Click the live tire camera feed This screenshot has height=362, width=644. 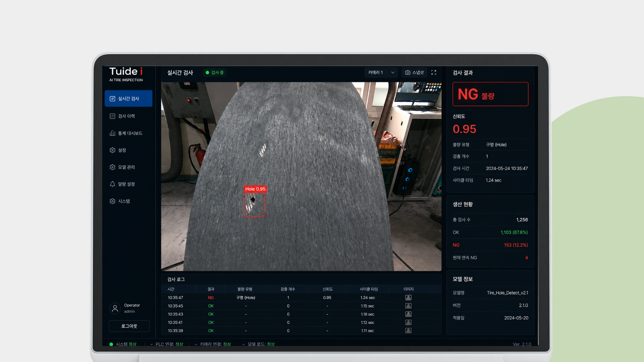click(301, 176)
